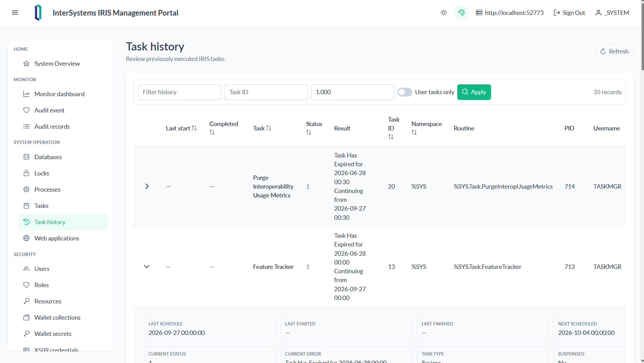Click the Databases cylinder icon
This screenshot has width=644, height=363.
pos(26,157)
